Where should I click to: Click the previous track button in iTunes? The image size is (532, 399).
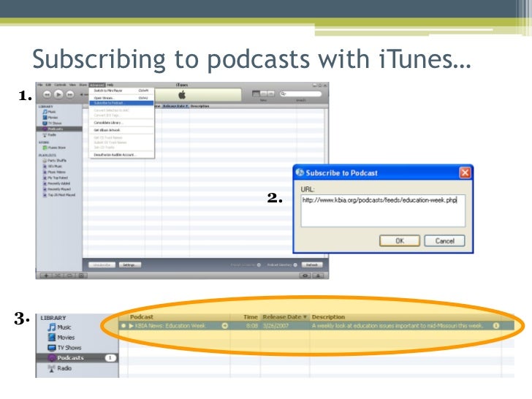(47, 95)
